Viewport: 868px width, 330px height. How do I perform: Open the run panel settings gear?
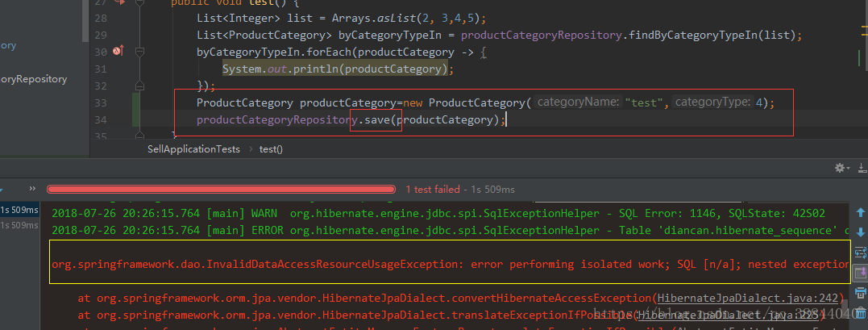click(841, 168)
